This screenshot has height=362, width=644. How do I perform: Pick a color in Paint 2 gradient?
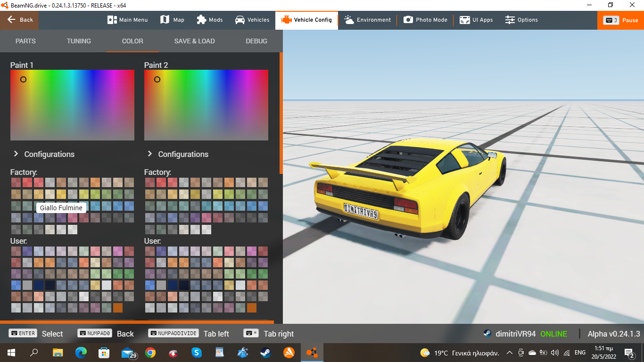click(x=206, y=105)
